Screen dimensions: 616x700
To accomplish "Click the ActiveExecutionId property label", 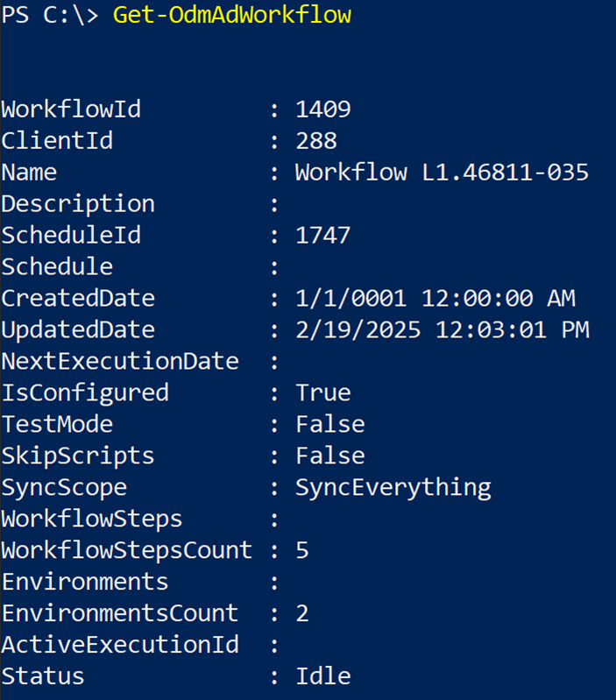I will point(120,645).
